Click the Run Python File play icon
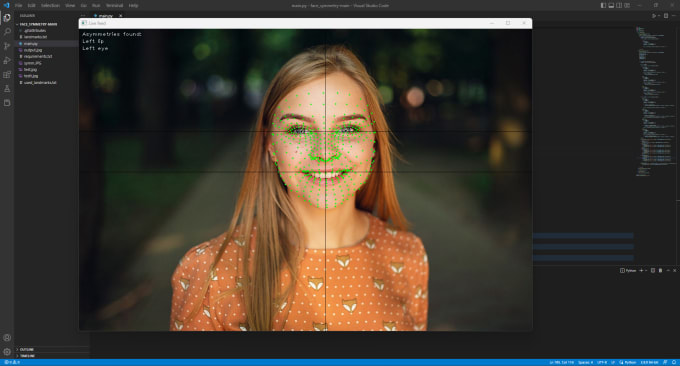 (x=654, y=16)
